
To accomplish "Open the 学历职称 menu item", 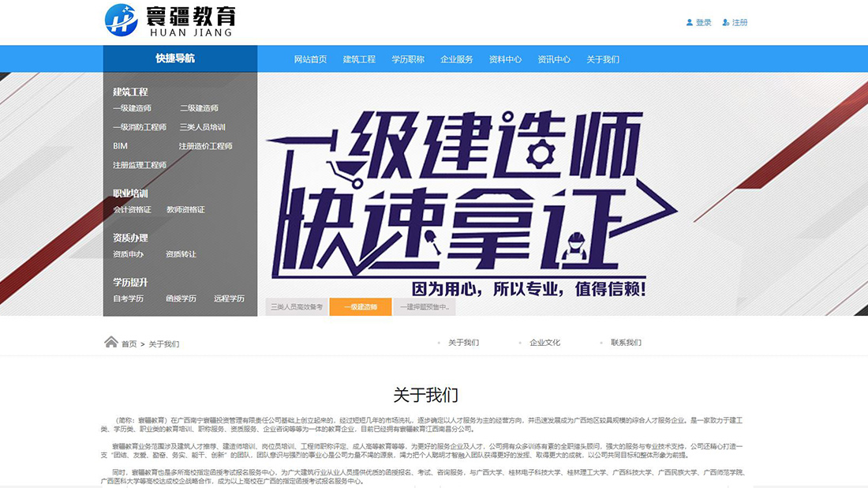I will click(408, 58).
